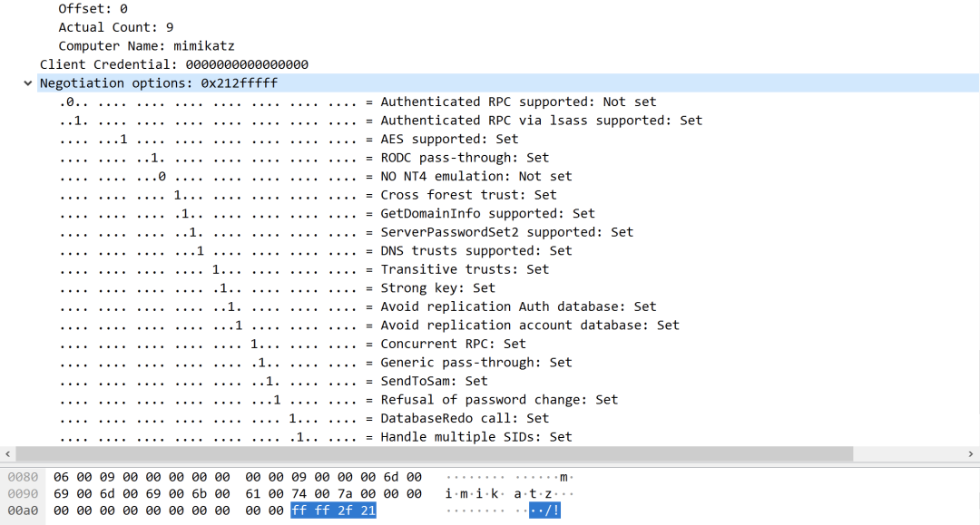
Task: Select the RODC pass-through: Set line
Action: click(304, 157)
